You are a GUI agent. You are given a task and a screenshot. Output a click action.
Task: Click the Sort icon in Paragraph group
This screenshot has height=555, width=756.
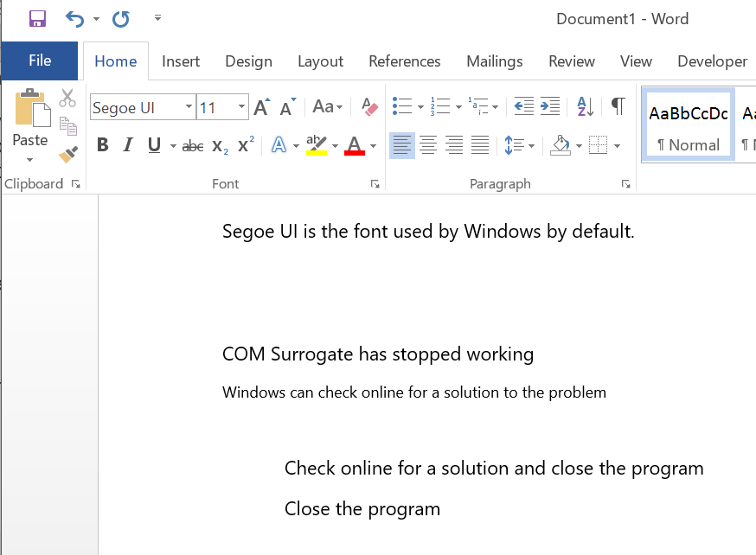click(x=583, y=106)
